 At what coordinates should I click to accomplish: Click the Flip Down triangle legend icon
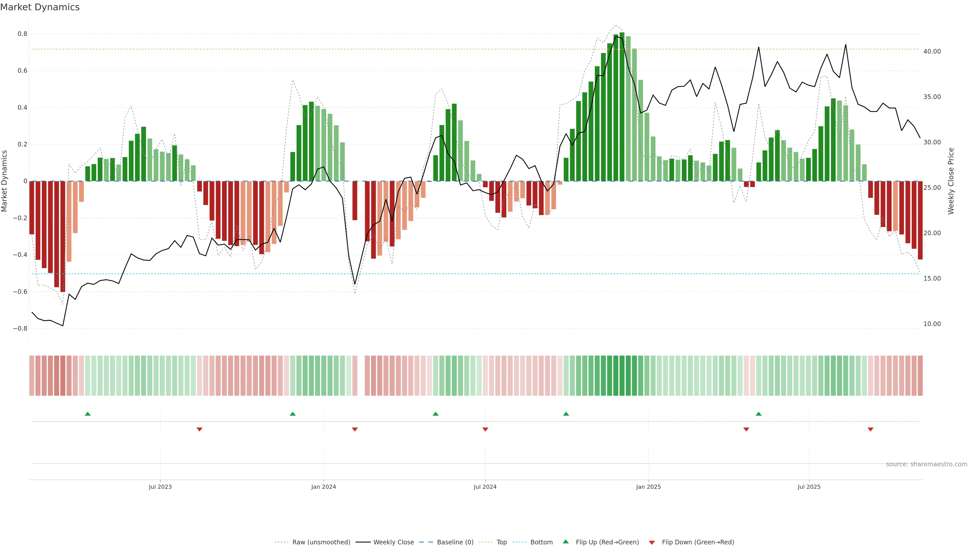(652, 542)
